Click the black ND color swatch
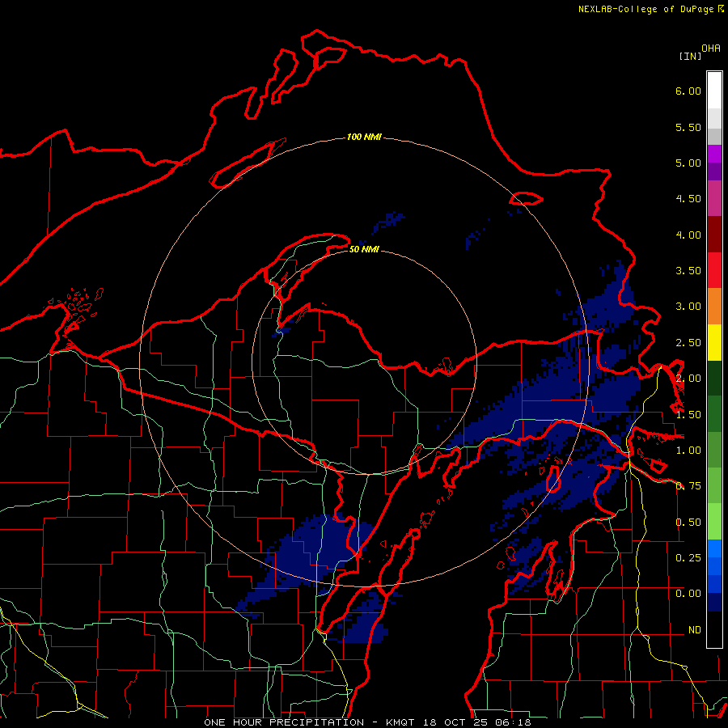 coord(714,629)
